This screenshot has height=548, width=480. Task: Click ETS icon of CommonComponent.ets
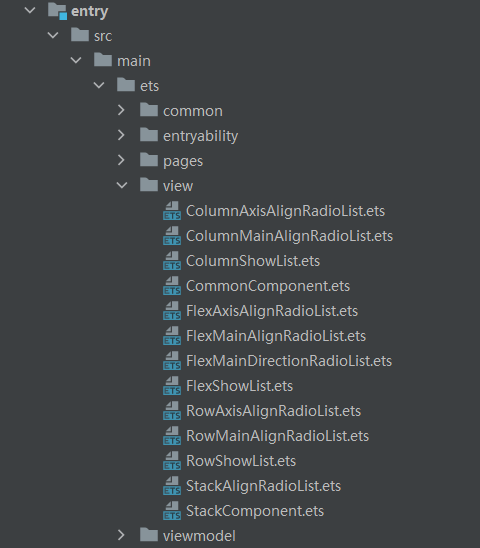(x=172, y=286)
